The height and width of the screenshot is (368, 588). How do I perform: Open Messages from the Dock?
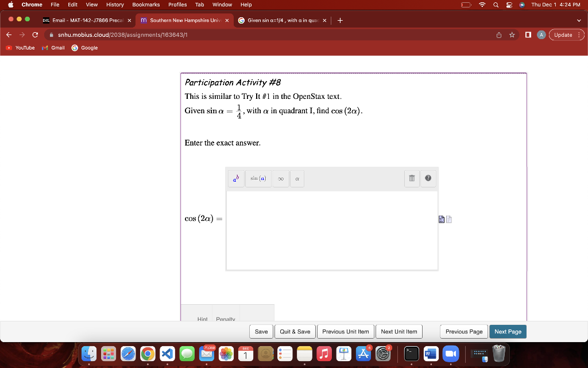pos(187,354)
